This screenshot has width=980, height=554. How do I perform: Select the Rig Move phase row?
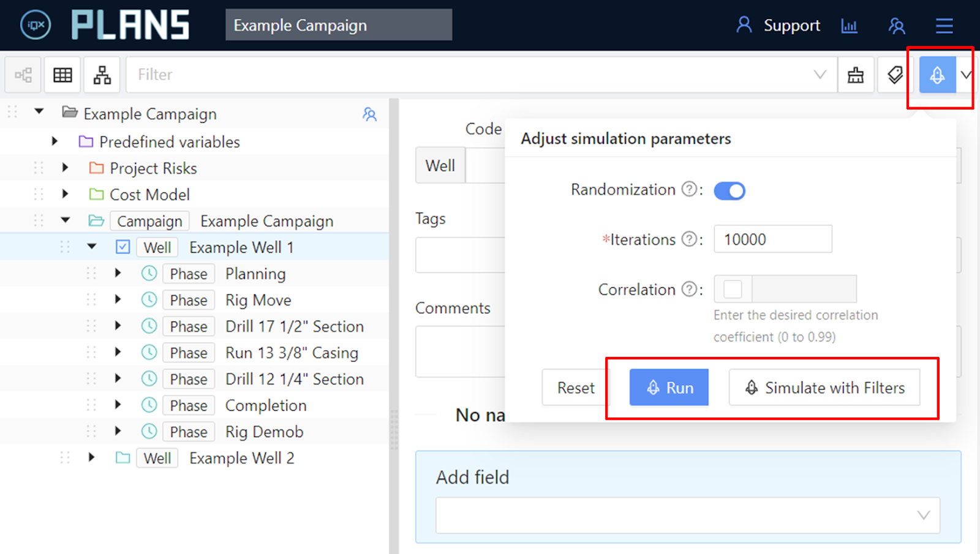tap(194, 300)
